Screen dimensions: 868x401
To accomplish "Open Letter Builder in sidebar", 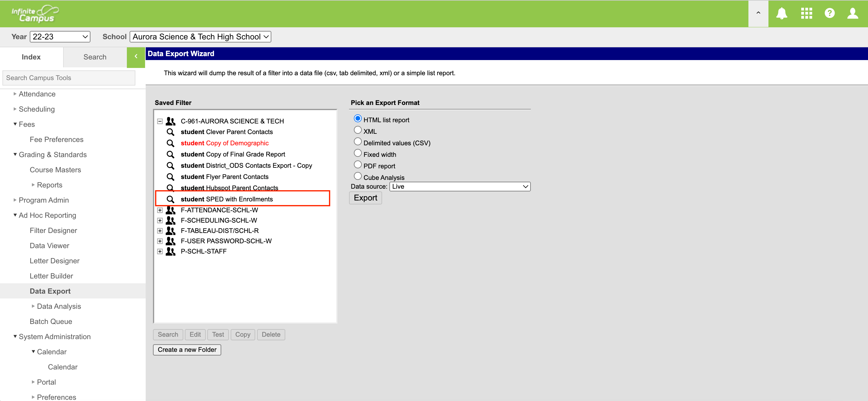I will coord(51,276).
